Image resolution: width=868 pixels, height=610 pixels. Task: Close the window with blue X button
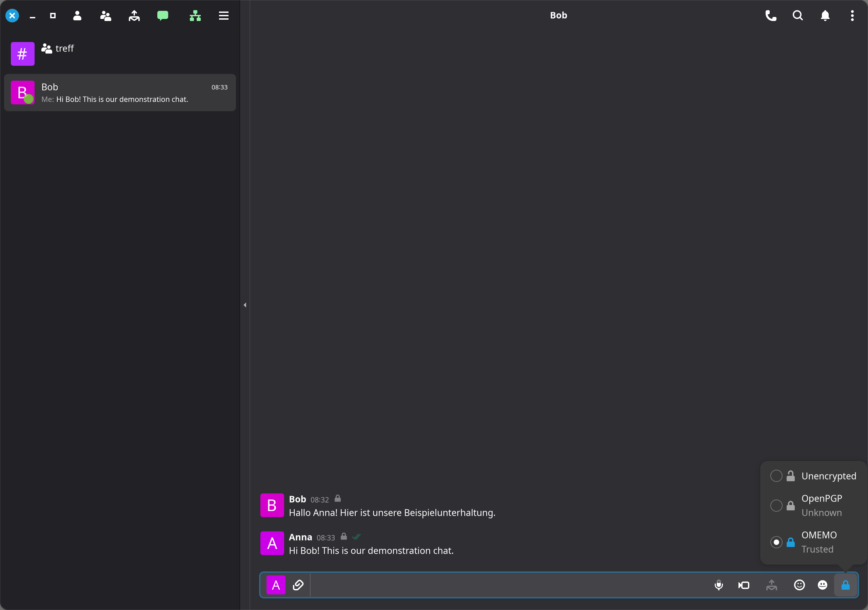[x=12, y=16]
